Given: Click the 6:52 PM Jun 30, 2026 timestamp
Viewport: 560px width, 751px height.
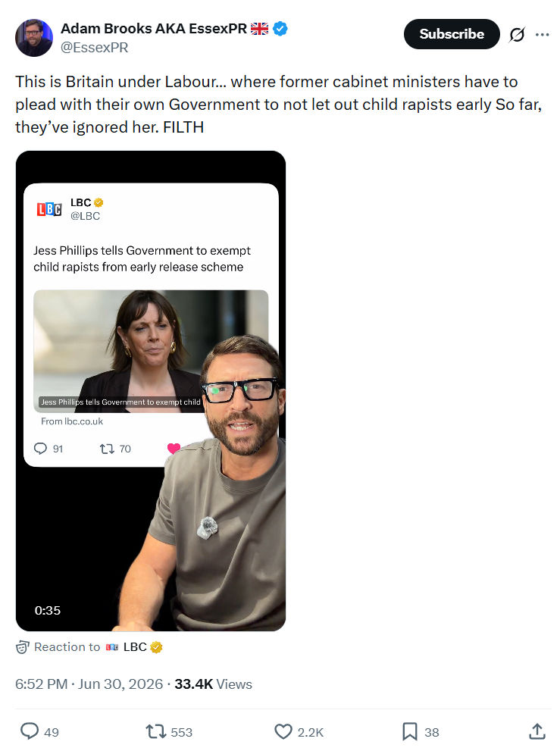Looking at the screenshot, I should 89,684.
